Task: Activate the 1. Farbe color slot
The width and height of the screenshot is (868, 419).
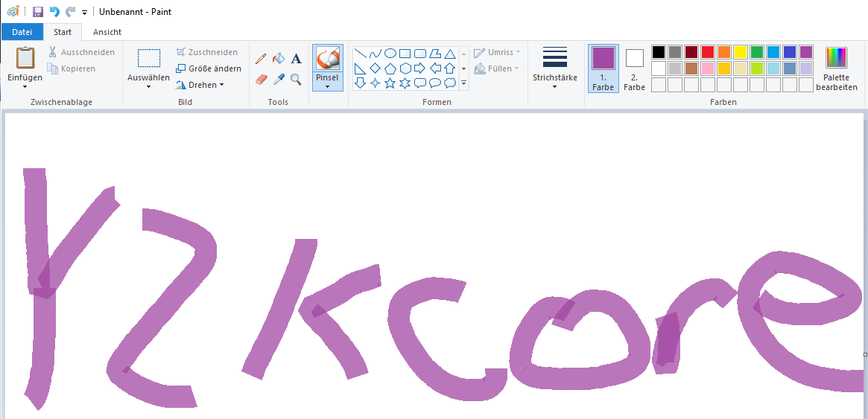Action: coord(604,68)
